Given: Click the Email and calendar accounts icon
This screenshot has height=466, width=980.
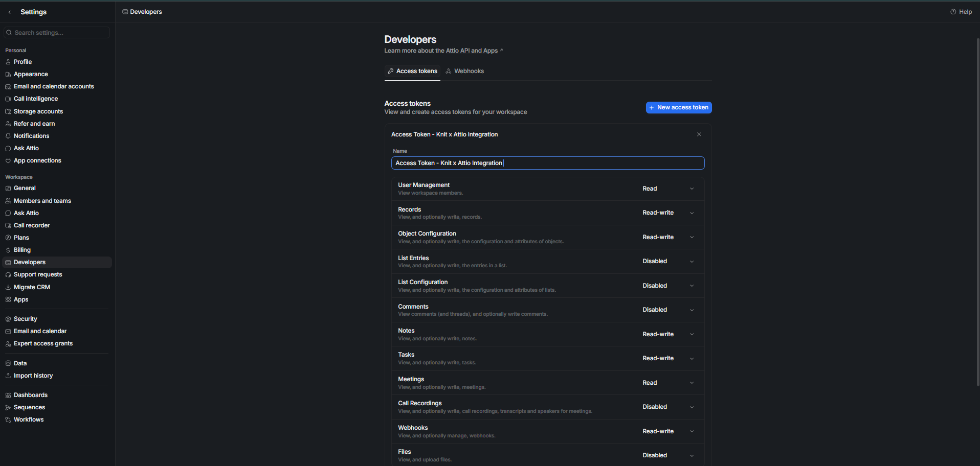Looking at the screenshot, I should tap(8, 87).
